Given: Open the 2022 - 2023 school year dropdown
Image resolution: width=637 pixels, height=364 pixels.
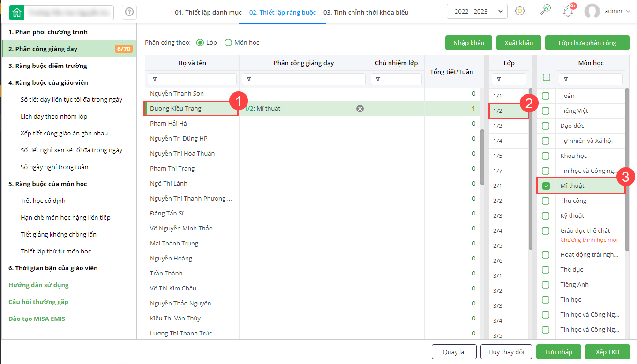Looking at the screenshot, I should 477,11.
